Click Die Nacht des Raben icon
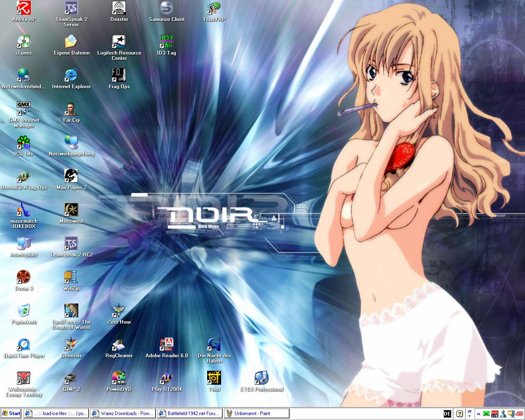 [x=214, y=350]
